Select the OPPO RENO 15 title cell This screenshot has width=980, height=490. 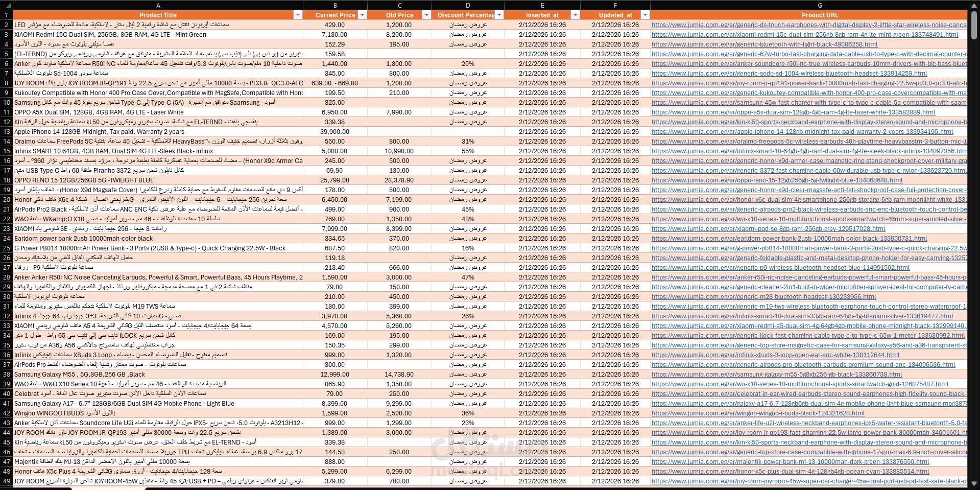[x=158, y=180]
